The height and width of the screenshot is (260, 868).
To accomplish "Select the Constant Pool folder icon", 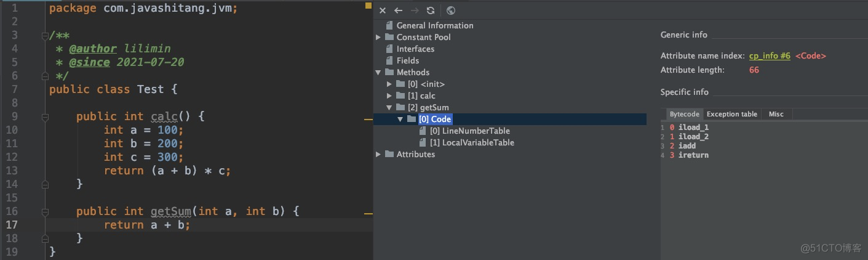I will click(x=389, y=37).
